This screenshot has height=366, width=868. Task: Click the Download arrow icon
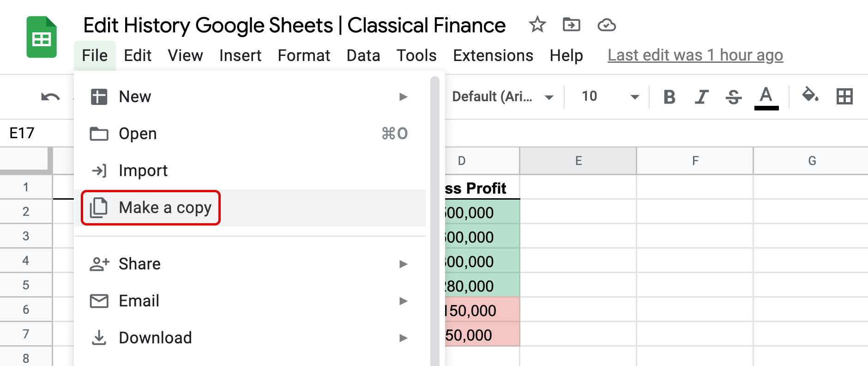click(99, 337)
